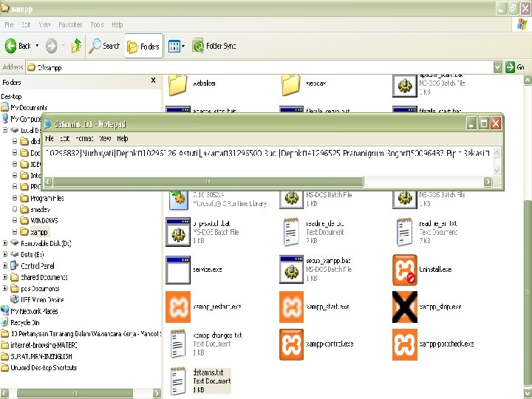Screen dimensions: 532x399
Task: Select the xampp_restart.exe icon
Action: [x=178, y=307]
